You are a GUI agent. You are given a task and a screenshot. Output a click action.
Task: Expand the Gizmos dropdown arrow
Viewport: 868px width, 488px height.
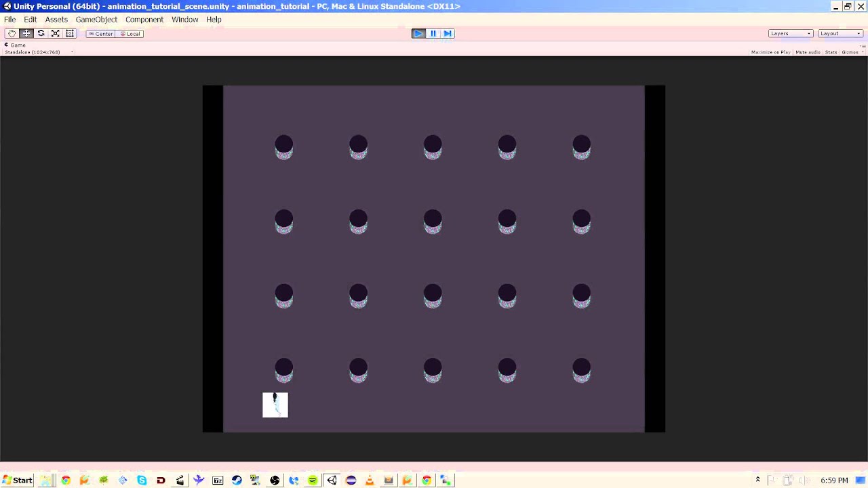coord(863,52)
